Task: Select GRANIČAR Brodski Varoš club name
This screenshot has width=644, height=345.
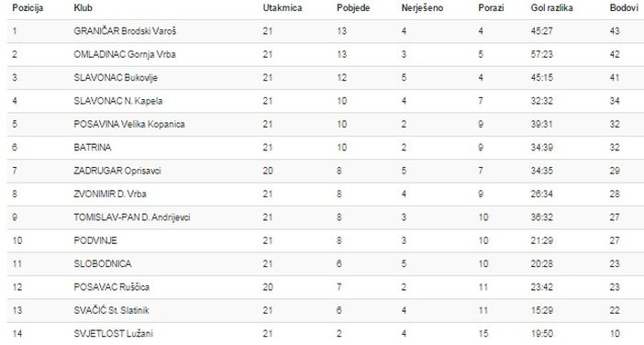Action: 125,31
